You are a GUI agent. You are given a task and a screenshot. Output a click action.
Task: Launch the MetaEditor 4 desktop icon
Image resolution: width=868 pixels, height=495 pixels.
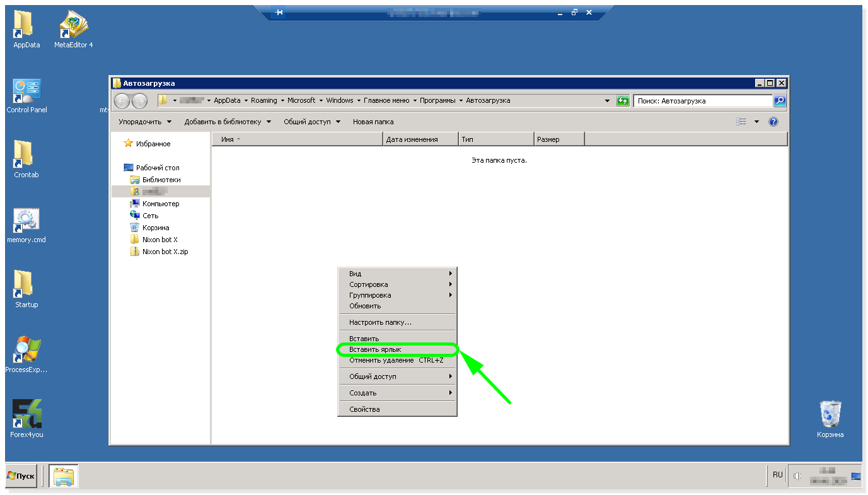pyautogui.click(x=74, y=30)
